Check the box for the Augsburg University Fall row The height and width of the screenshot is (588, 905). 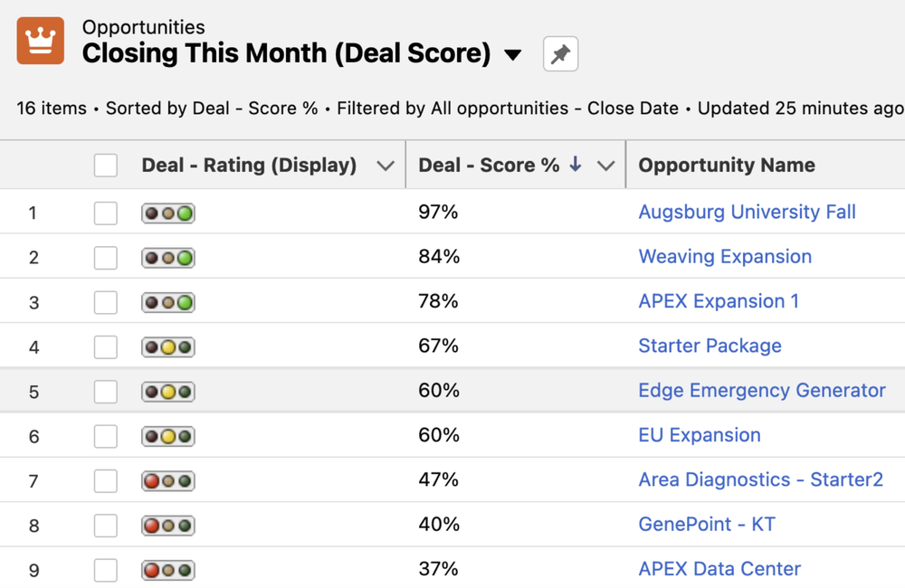[x=106, y=213]
